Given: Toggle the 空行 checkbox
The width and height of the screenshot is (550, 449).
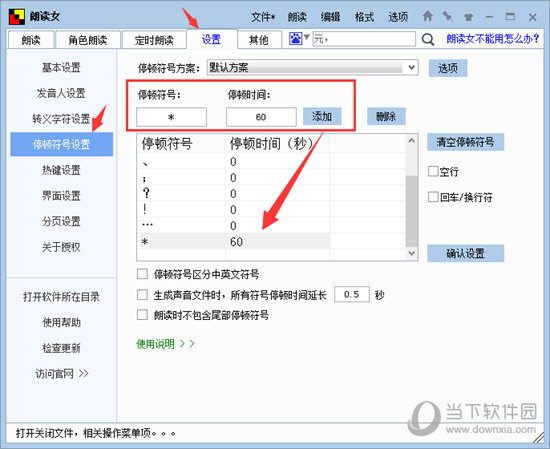Looking at the screenshot, I should click(433, 172).
